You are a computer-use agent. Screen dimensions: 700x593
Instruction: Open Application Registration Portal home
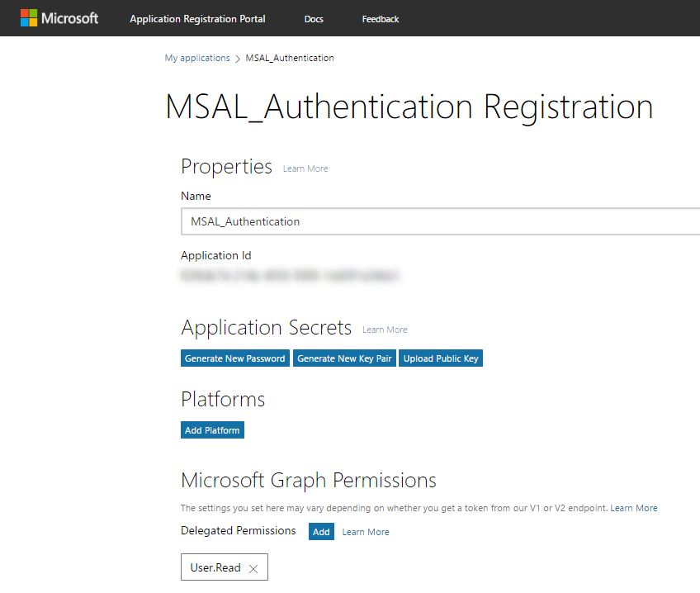point(197,19)
